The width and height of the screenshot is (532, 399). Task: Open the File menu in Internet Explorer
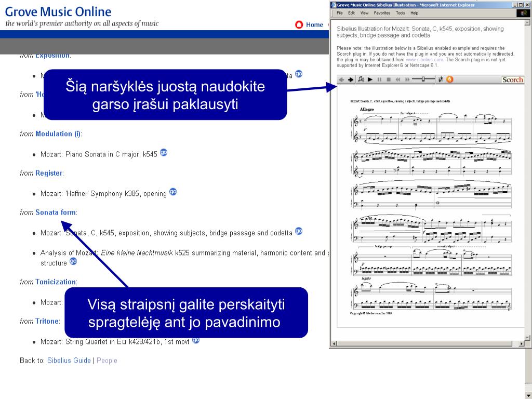tap(340, 13)
